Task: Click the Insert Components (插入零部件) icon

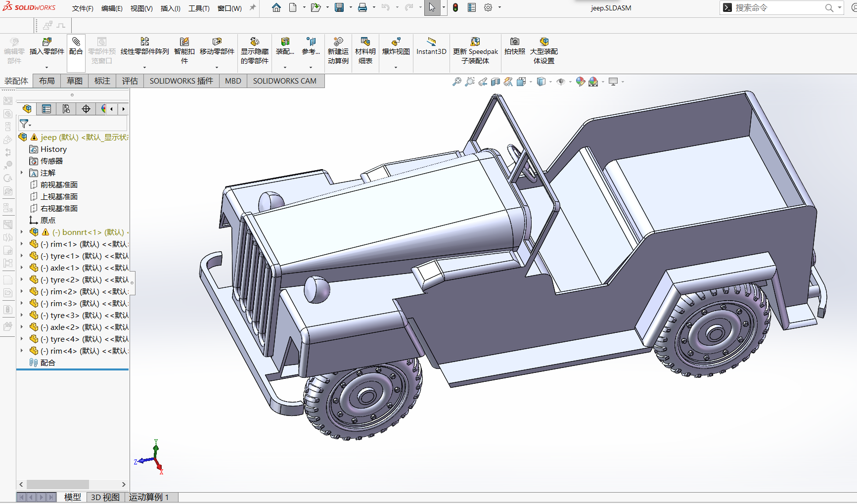Action: point(47,43)
